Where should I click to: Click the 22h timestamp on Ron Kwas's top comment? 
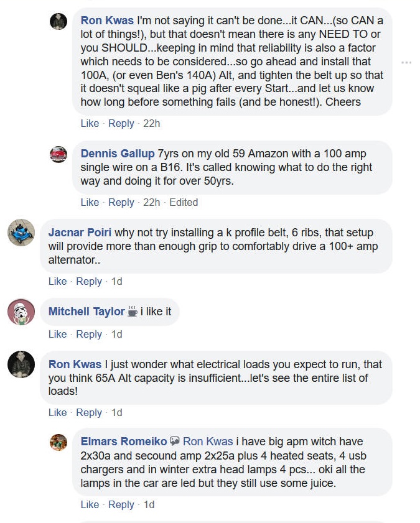pos(151,123)
